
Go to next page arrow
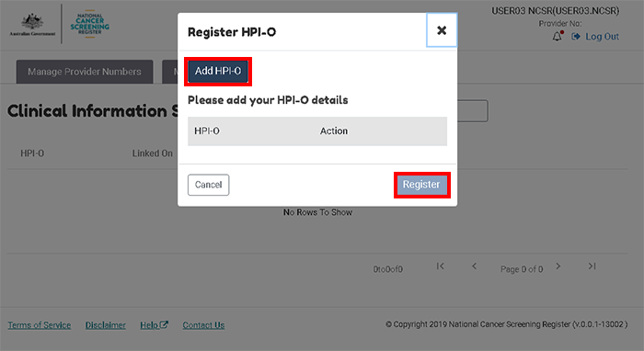click(x=558, y=266)
